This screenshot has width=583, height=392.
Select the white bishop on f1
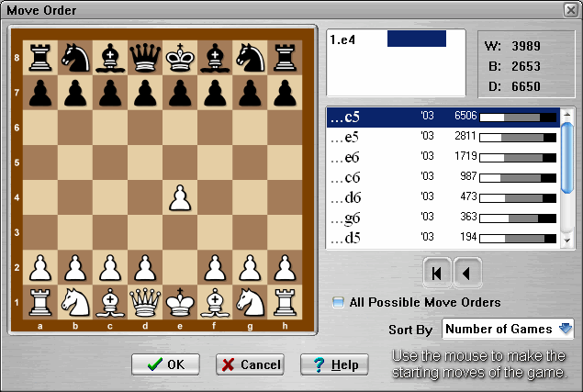tap(215, 301)
